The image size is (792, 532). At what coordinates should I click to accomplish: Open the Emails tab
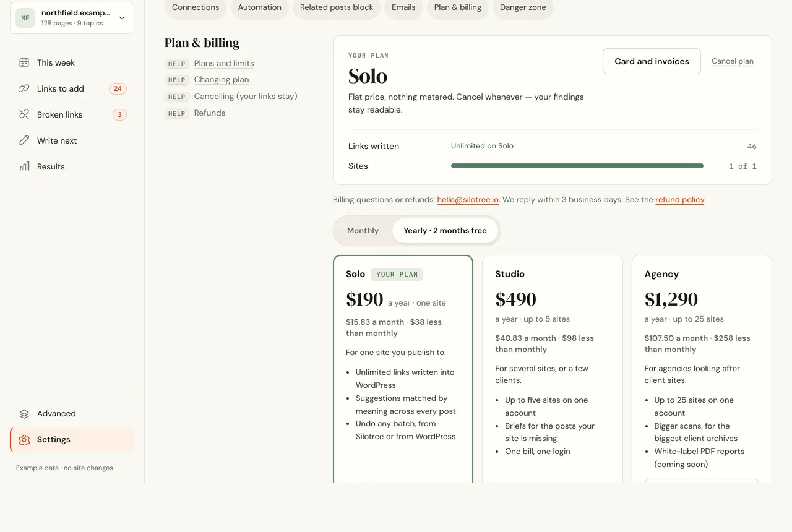pyautogui.click(x=403, y=7)
